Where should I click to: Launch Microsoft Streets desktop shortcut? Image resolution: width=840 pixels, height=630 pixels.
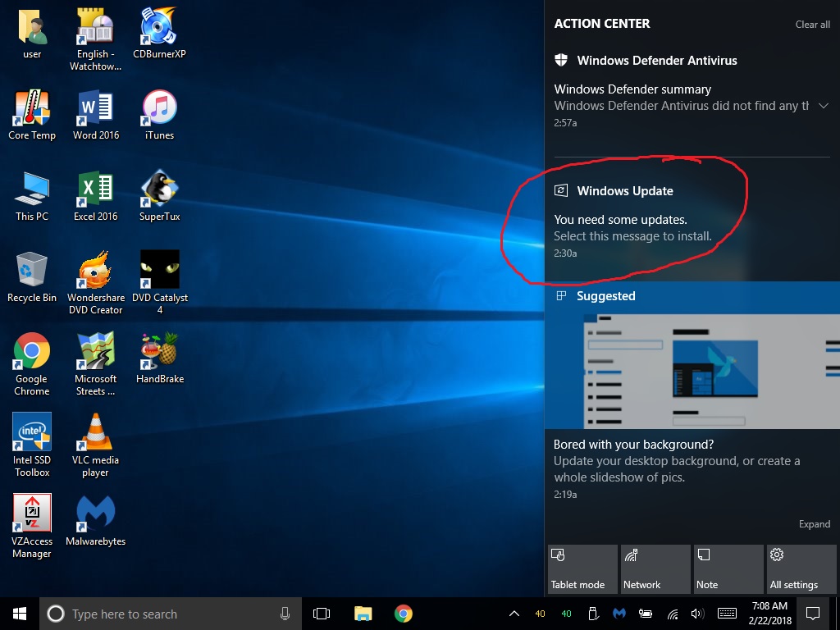point(96,365)
